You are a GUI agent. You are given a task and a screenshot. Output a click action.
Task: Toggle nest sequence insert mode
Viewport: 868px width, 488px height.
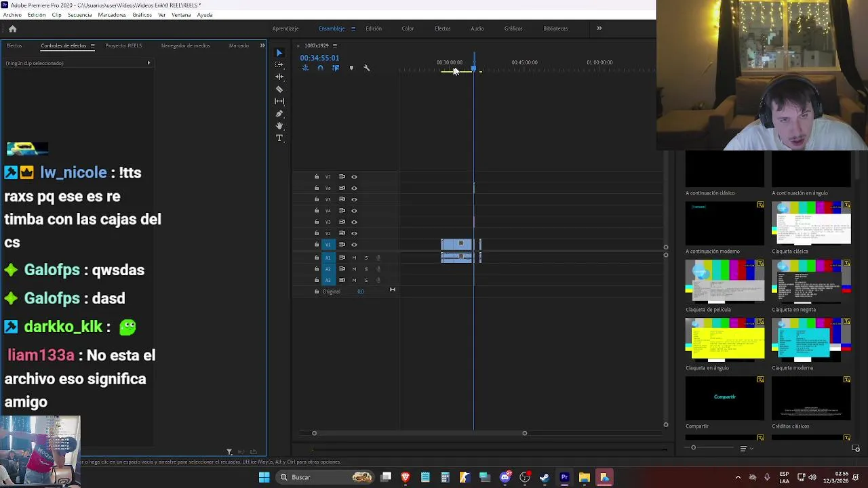point(305,68)
